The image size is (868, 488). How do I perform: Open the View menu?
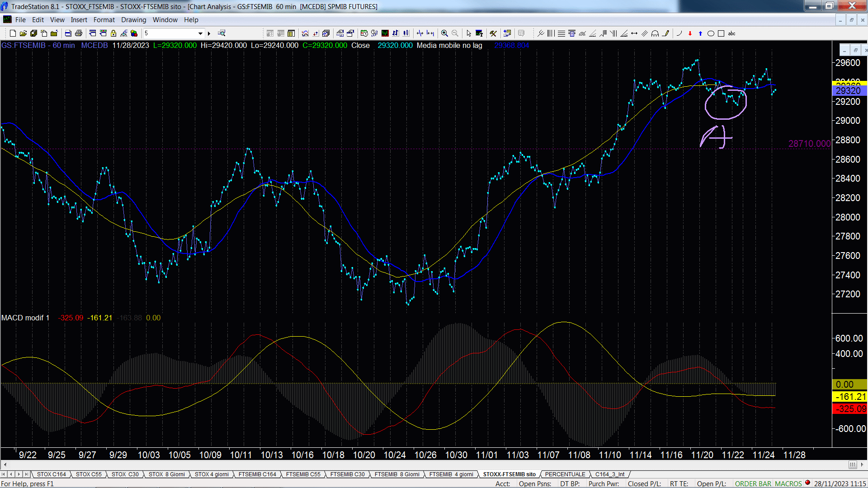coord(57,20)
